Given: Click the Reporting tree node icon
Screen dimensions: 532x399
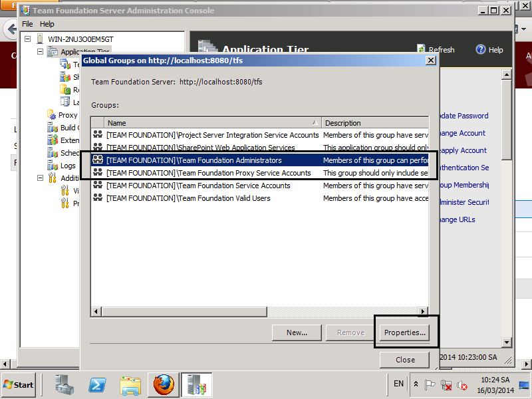Looking at the screenshot, I should coord(65,90).
